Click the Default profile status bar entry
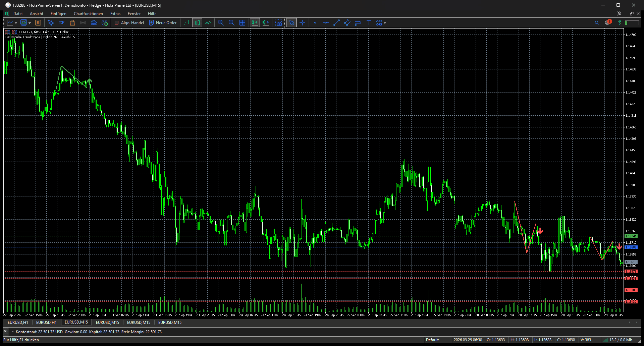This screenshot has width=644, height=346. pyautogui.click(x=432, y=340)
